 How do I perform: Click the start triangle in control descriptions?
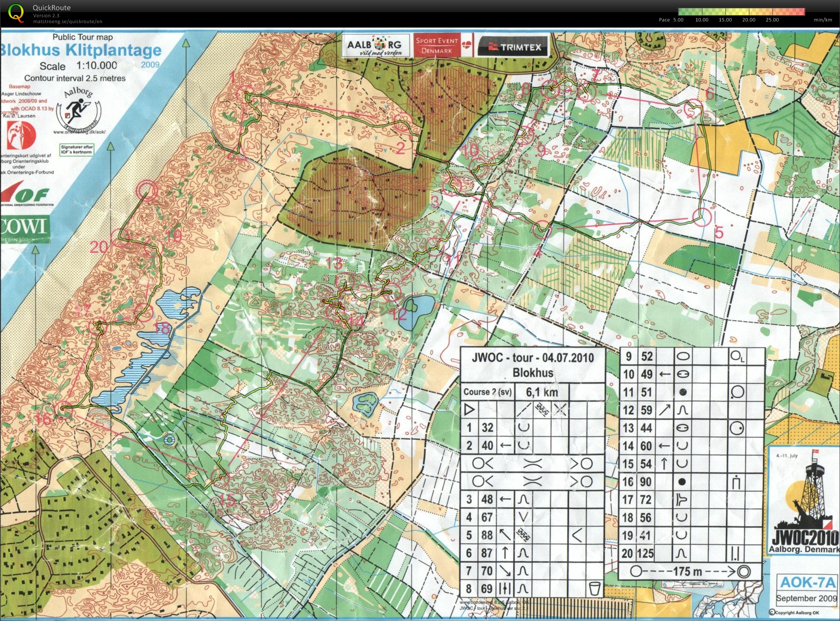(469, 409)
